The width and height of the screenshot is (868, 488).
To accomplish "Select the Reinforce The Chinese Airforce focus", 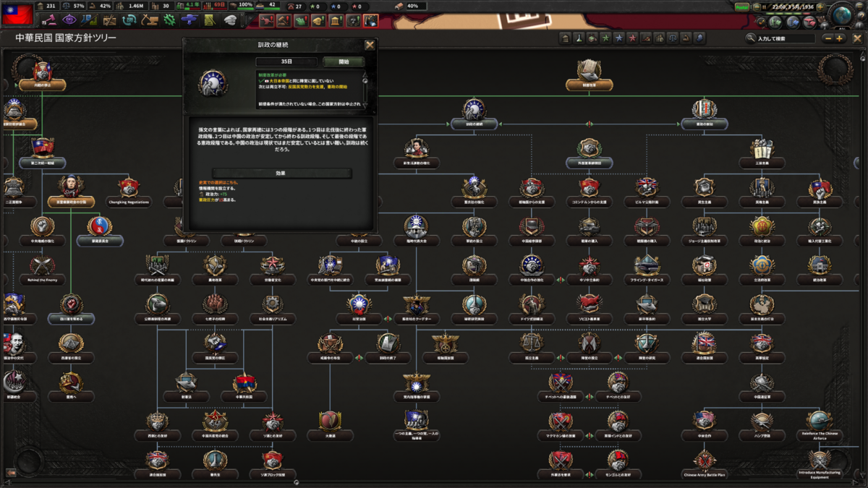I will click(819, 424).
